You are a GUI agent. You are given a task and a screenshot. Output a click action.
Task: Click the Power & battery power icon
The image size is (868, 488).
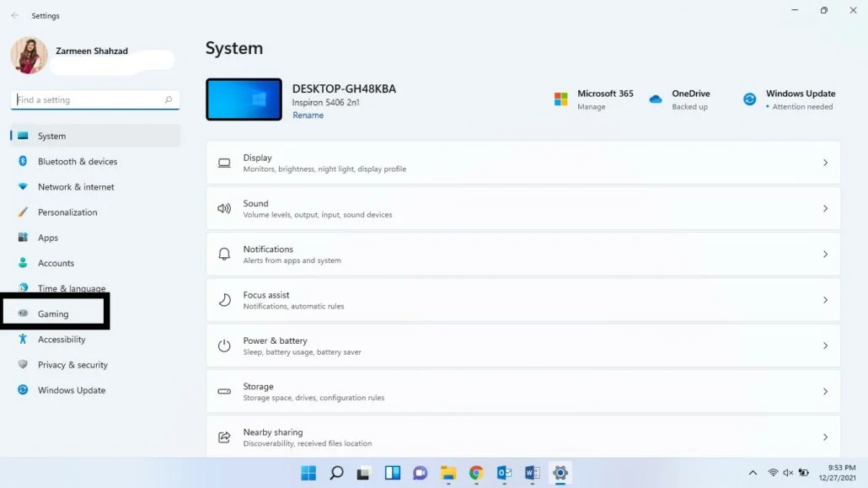(x=224, y=346)
